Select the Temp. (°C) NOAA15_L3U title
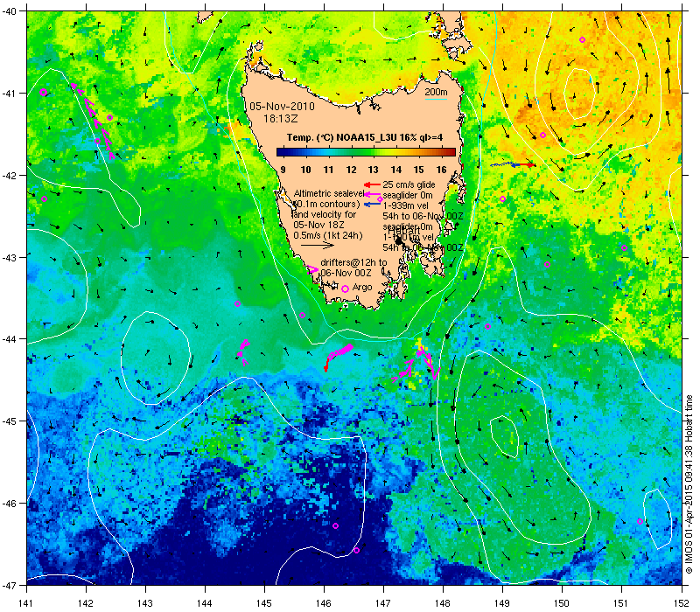 point(365,137)
